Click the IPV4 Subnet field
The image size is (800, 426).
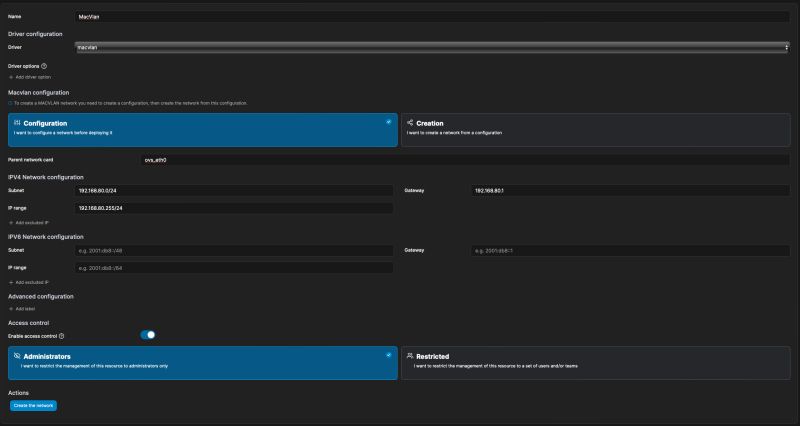point(234,191)
